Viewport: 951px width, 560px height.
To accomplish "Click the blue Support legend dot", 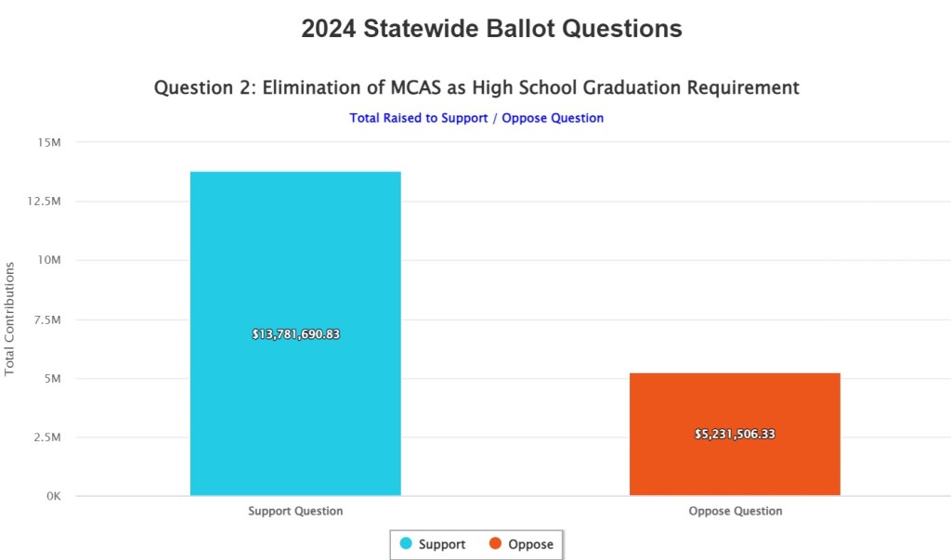I will pyautogui.click(x=407, y=544).
